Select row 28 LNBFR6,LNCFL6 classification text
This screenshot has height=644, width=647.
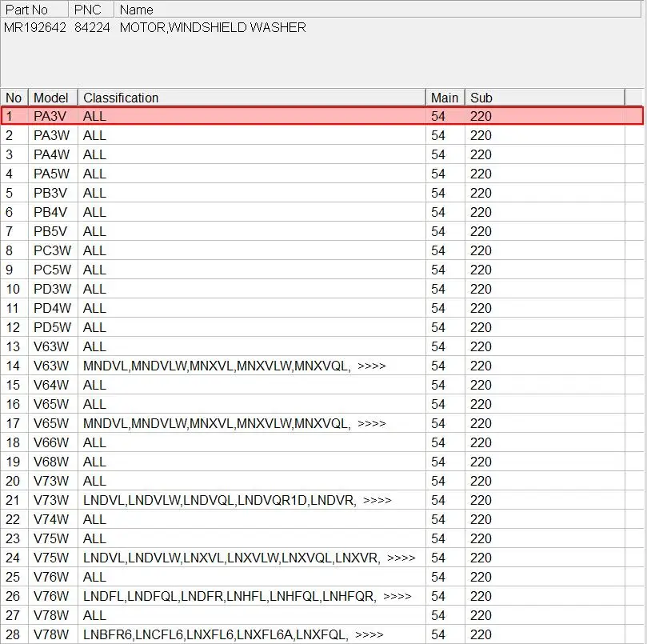click(215, 634)
